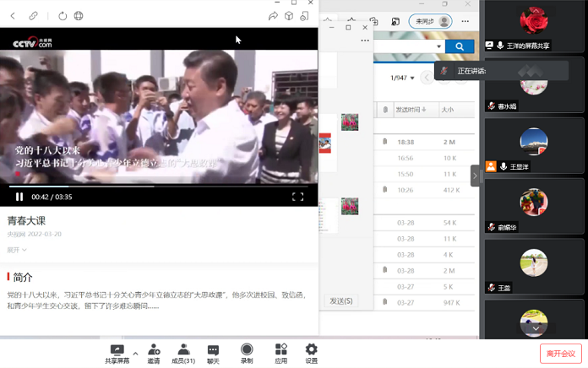The width and height of the screenshot is (588, 368).
Task: Click the 邀请 invite button
Action: 154,354
